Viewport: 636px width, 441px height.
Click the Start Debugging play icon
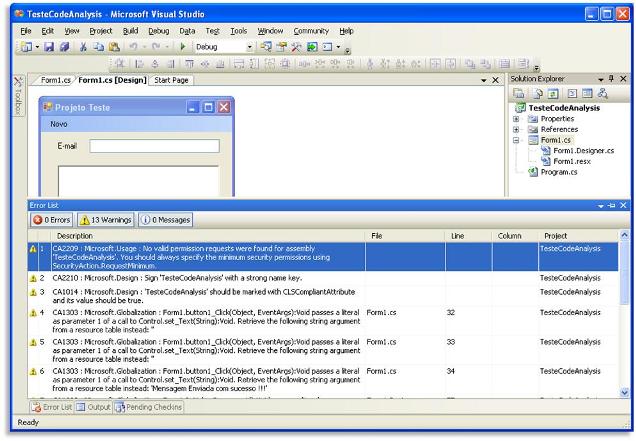click(184, 47)
